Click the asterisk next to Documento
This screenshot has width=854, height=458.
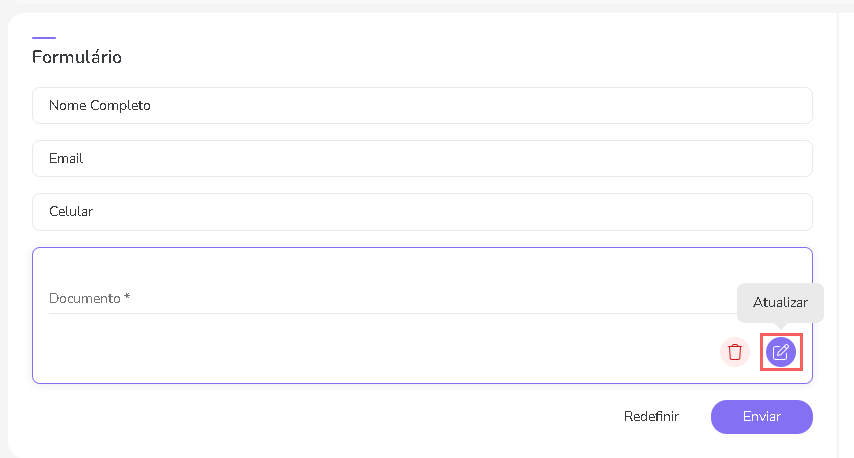[127, 297]
